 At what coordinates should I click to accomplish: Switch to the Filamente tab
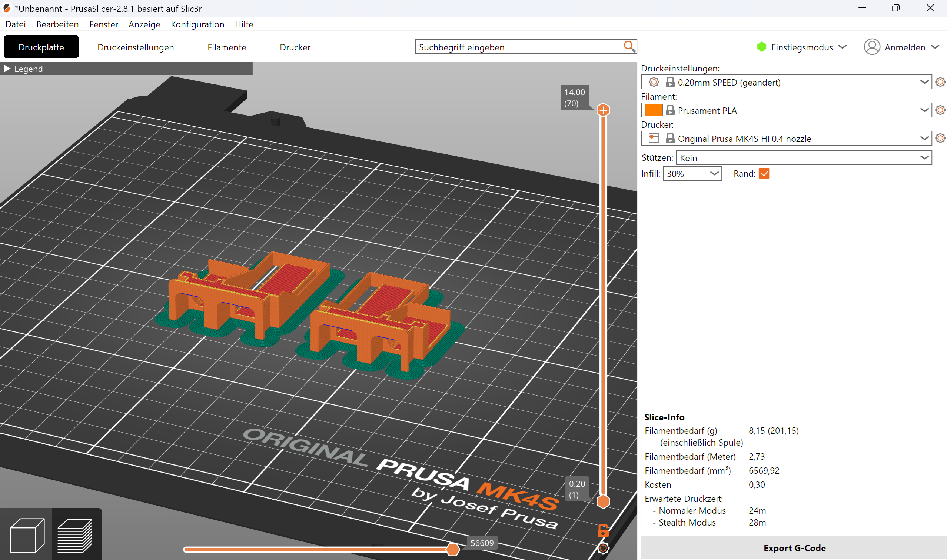tap(226, 47)
